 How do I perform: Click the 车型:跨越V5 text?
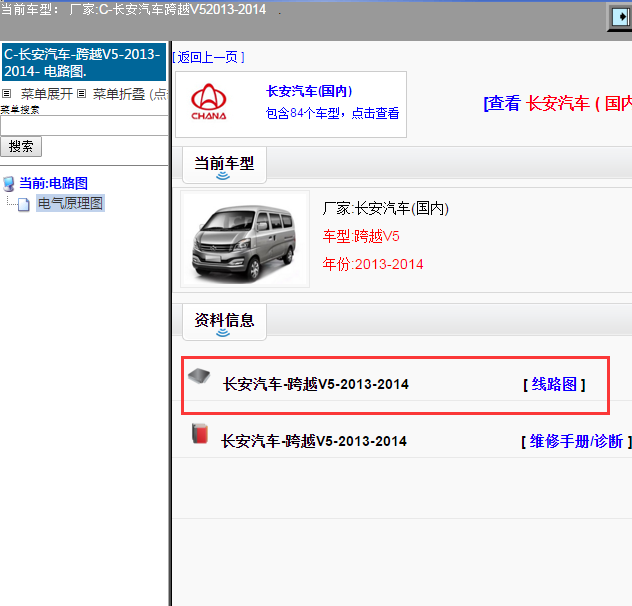point(361,236)
